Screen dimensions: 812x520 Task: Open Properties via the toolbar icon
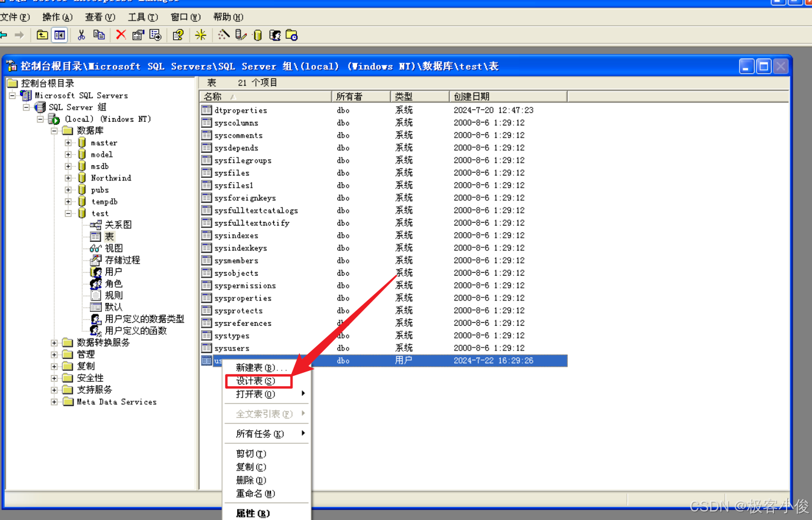coord(138,35)
